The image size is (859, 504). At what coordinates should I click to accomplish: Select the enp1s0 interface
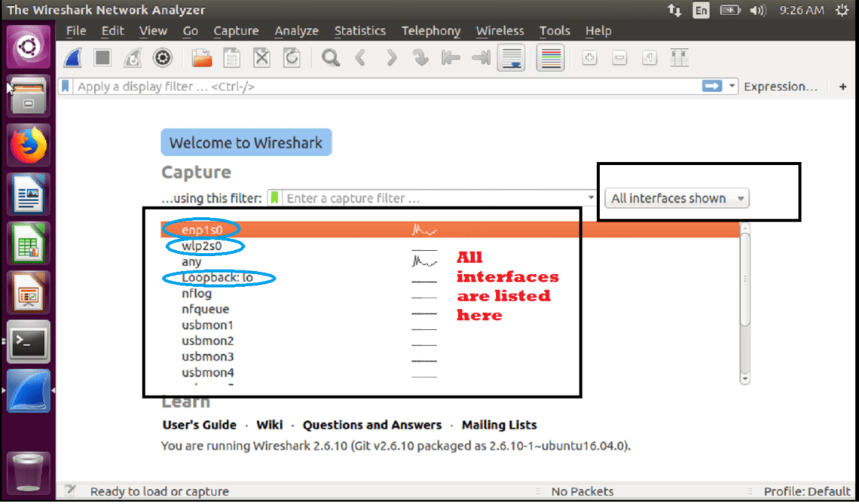click(451, 230)
